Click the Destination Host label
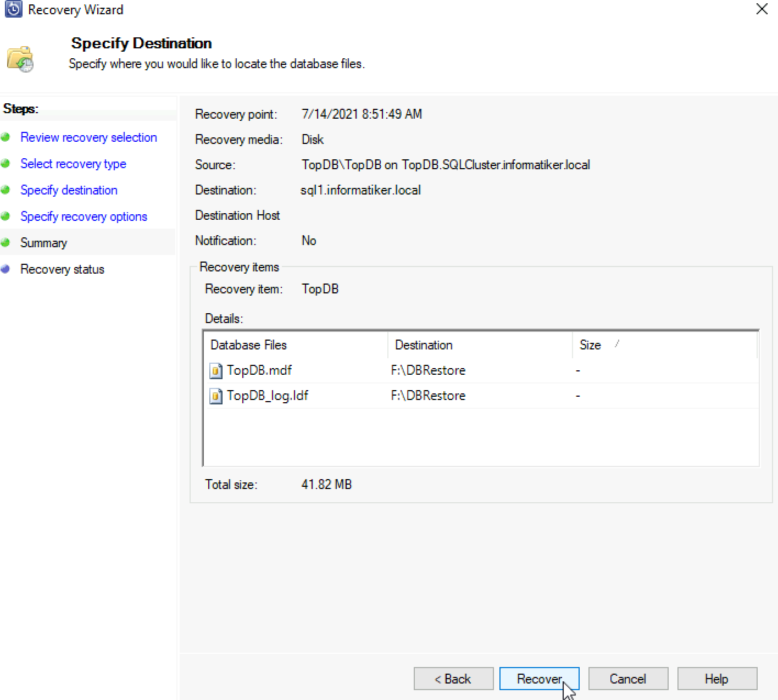This screenshot has height=700, width=778. (x=237, y=215)
